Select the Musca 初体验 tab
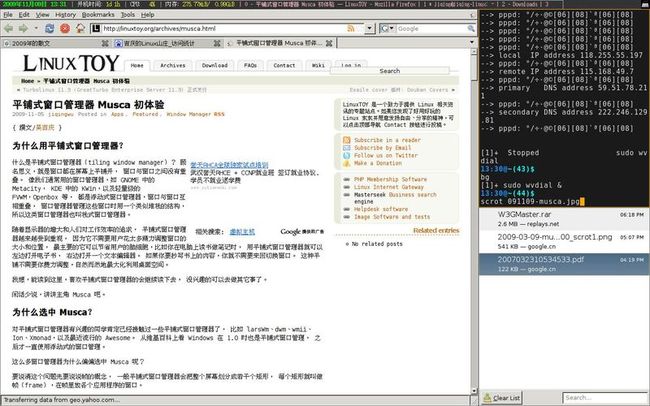 (x=280, y=43)
